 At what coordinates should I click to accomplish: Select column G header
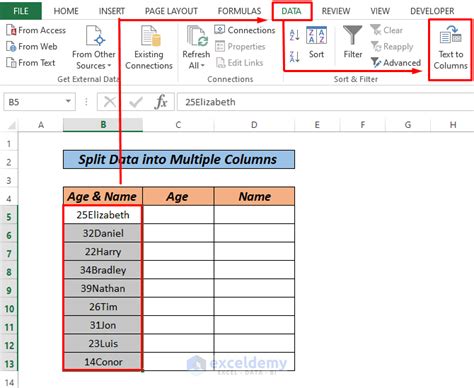click(x=408, y=125)
